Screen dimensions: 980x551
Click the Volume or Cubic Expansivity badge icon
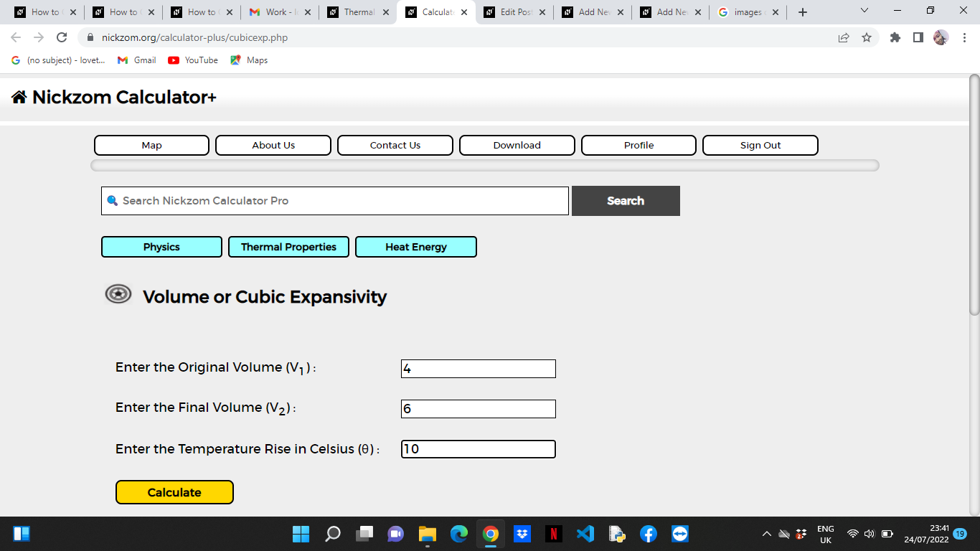(x=118, y=294)
